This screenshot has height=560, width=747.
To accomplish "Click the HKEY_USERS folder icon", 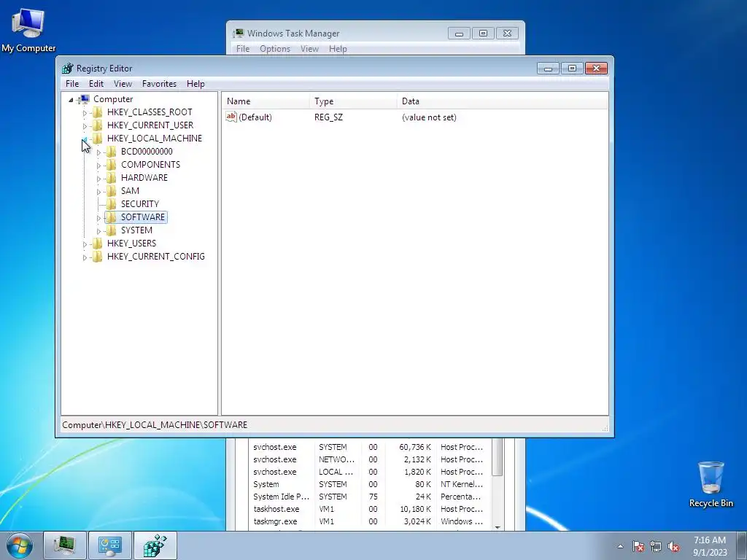I will [97, 244].
